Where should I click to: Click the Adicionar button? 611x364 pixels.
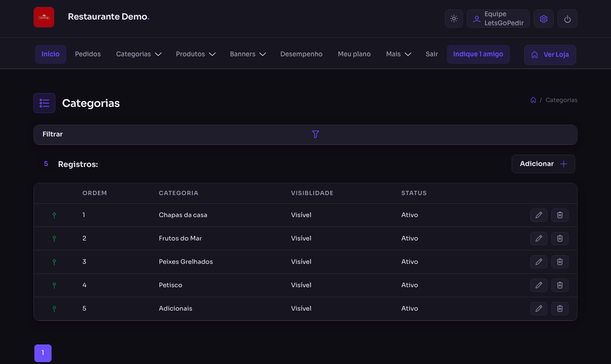(x=543, y=164)
